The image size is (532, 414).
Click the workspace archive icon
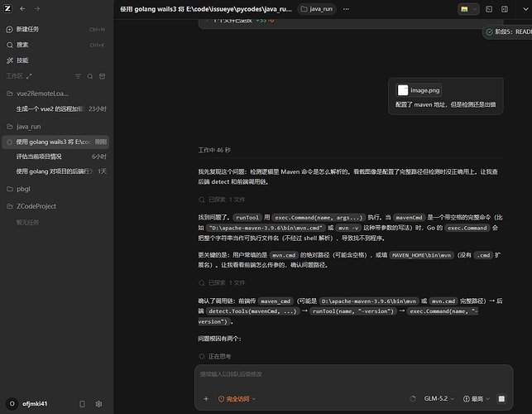coord(102,76)
